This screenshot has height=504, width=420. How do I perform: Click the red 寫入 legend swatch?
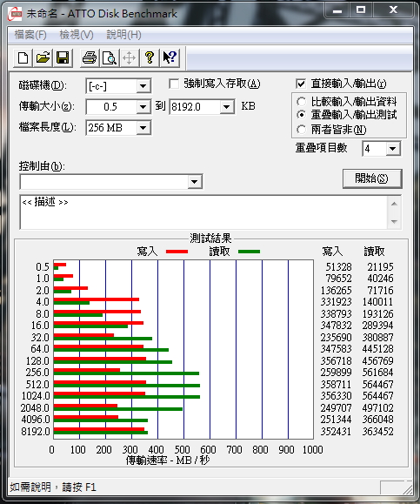[x=177, y=252]
